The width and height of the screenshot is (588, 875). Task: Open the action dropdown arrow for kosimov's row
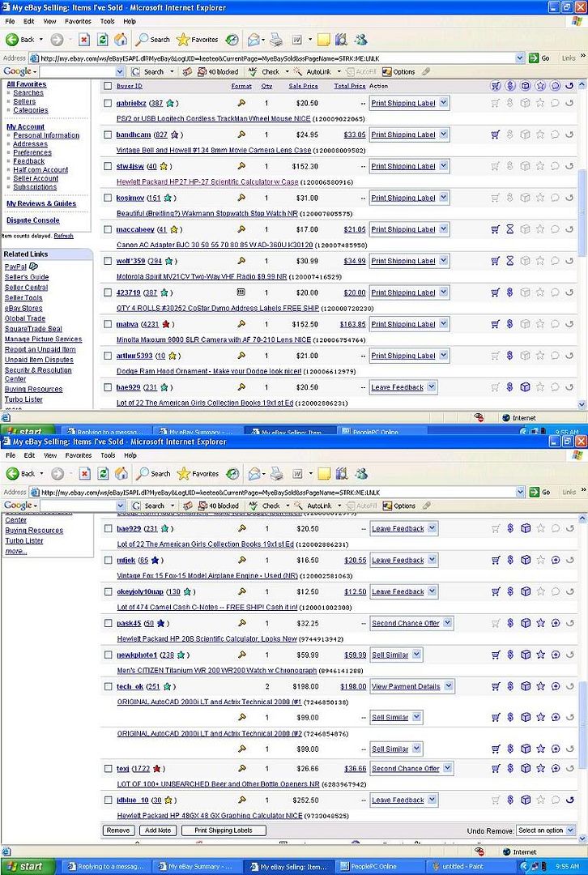click(x=444, y=198)
